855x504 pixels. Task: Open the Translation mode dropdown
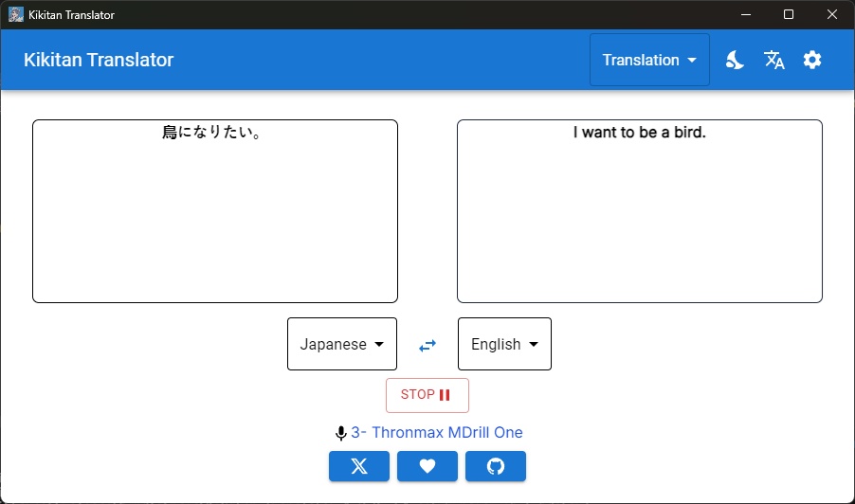pos(649,60)
